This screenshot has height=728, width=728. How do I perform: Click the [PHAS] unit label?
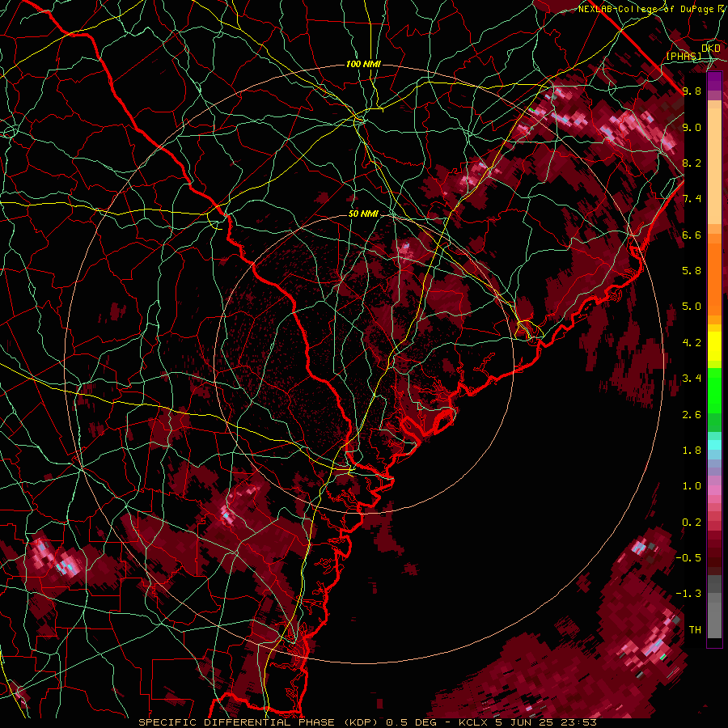click(684, 56)
